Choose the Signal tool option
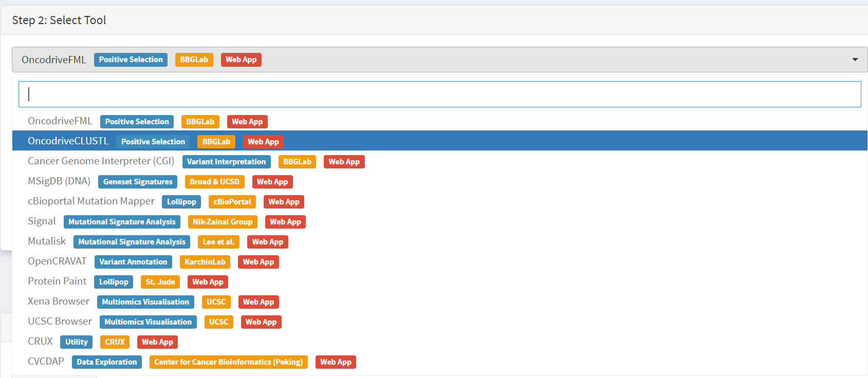This screenshot has height=378, width=868. point(440,221)
